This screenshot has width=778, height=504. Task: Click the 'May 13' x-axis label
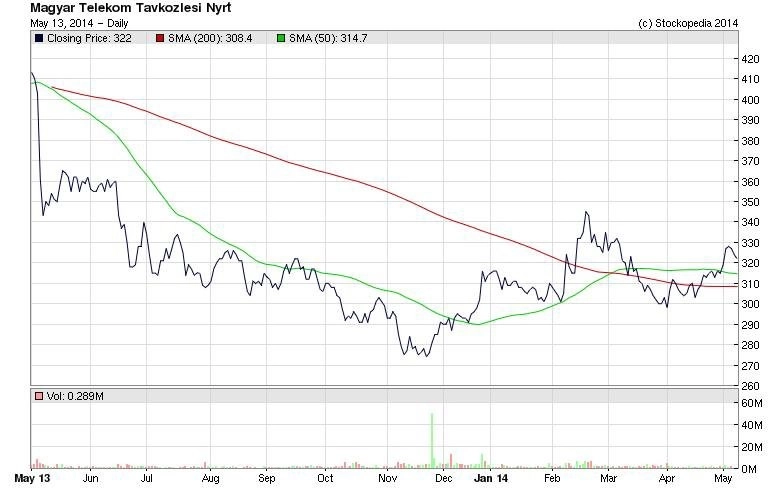tap(32, 478)
